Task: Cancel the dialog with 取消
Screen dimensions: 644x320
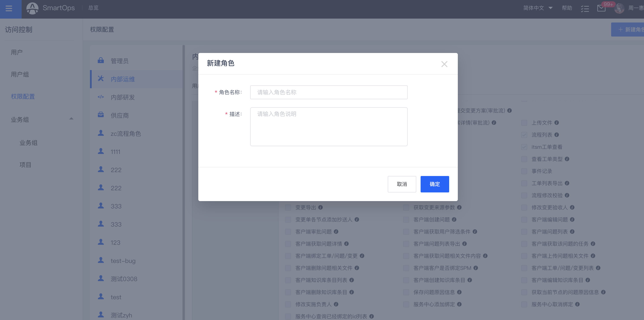Action: pyautogui.click(x=402, y=184)
